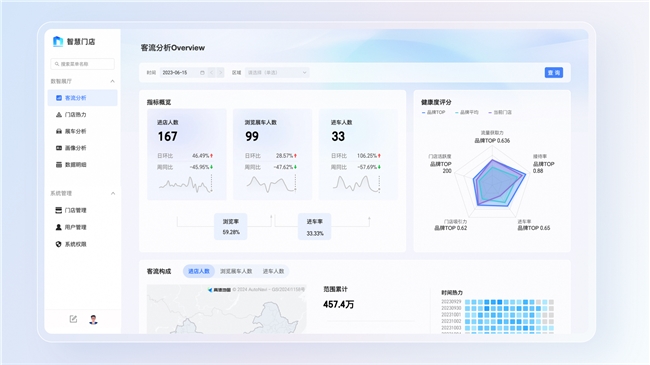
Task: Click the 28.57% 日环比 value
Action: coord(285,156)
